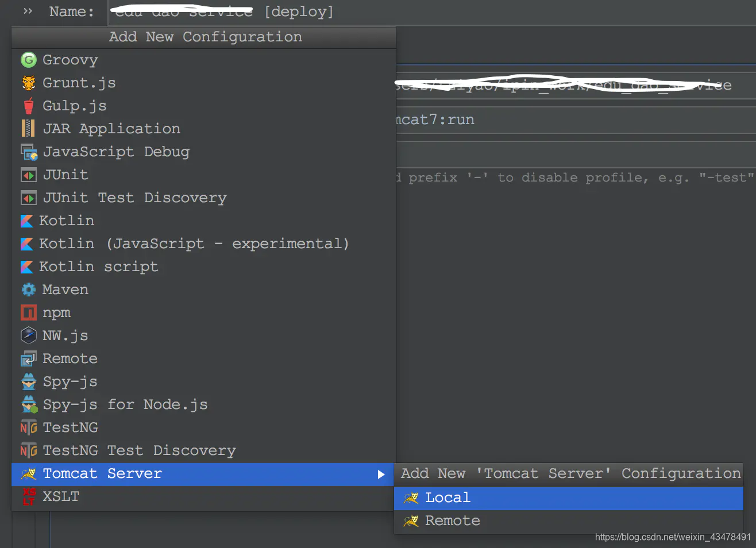Click the JUnit Test Discovery icon
The image size is (756, 548).
[28, 198]
